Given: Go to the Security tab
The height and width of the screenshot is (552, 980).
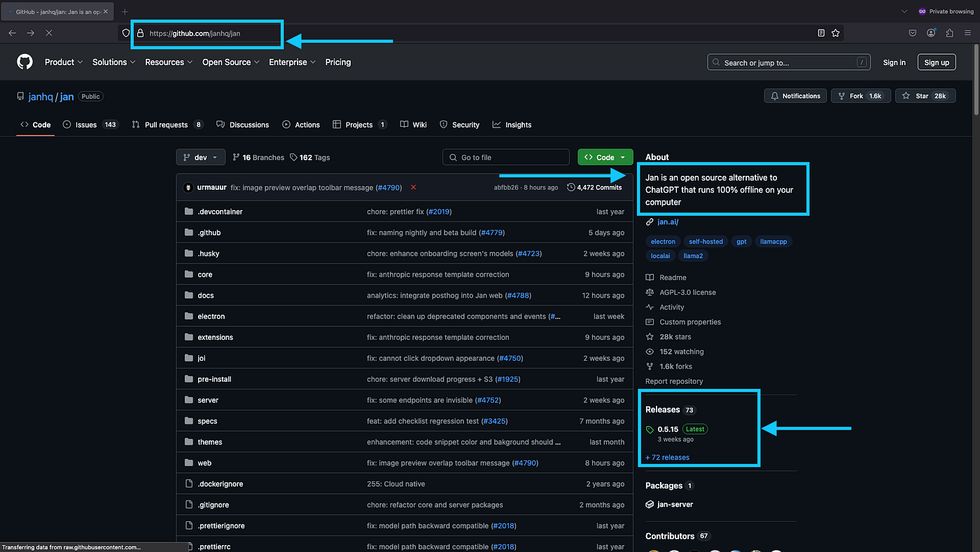Looking at the screenshot, I should (x=460, y=125).
